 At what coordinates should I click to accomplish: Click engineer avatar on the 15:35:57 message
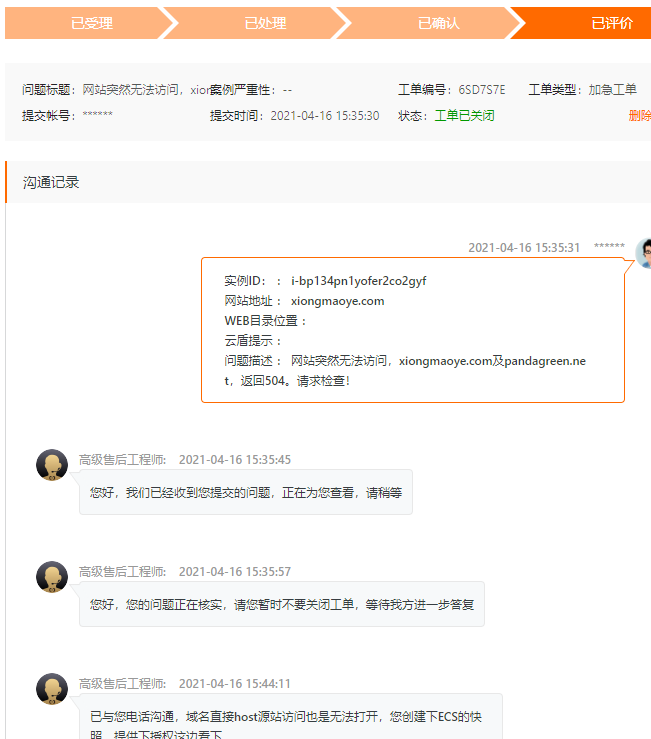52,577
